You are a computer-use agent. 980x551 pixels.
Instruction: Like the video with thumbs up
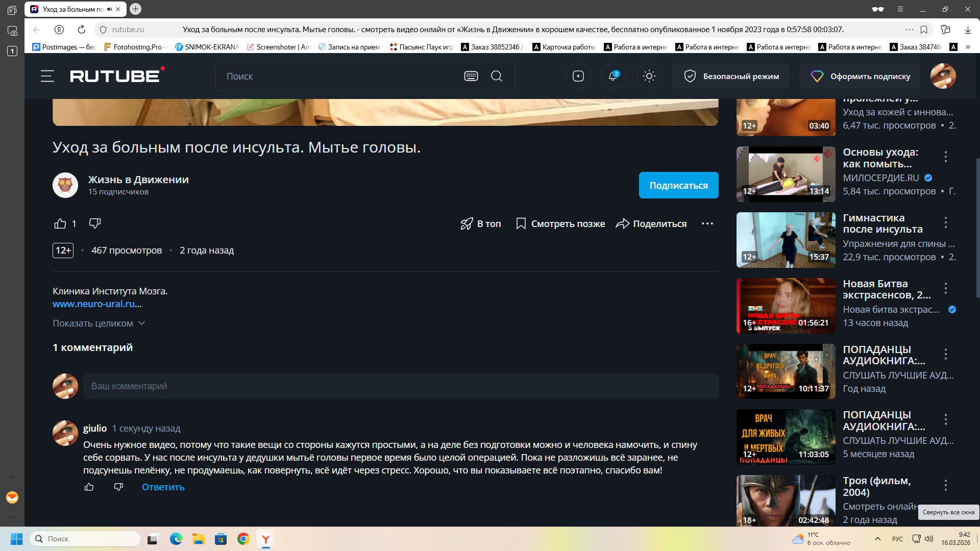click(60, 223)
